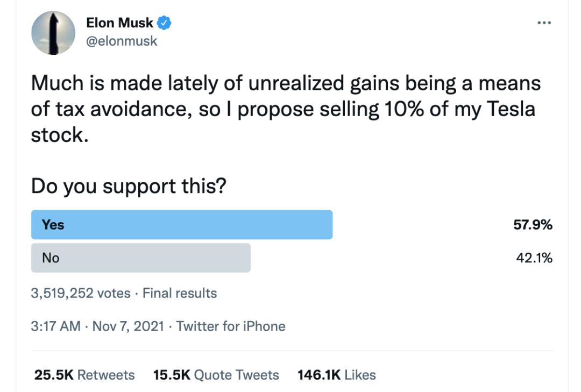Open the three-dot more options menu
Viewport: 581px width, 392px height.
tap(544, 23)
